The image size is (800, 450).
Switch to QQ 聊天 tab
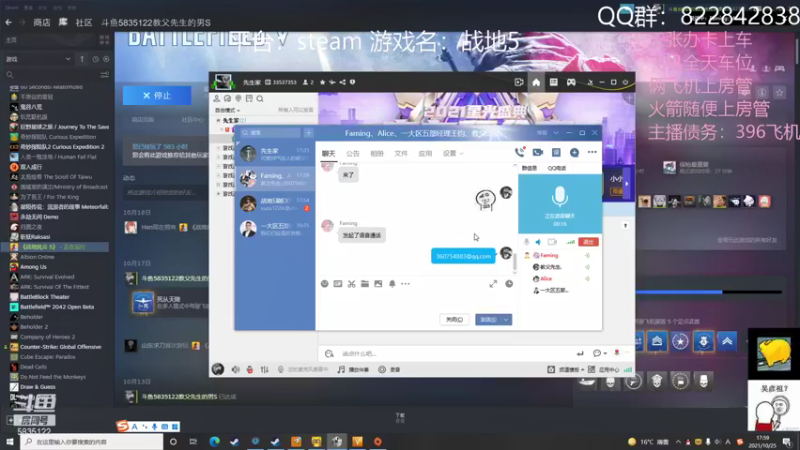tap(329, 154)
